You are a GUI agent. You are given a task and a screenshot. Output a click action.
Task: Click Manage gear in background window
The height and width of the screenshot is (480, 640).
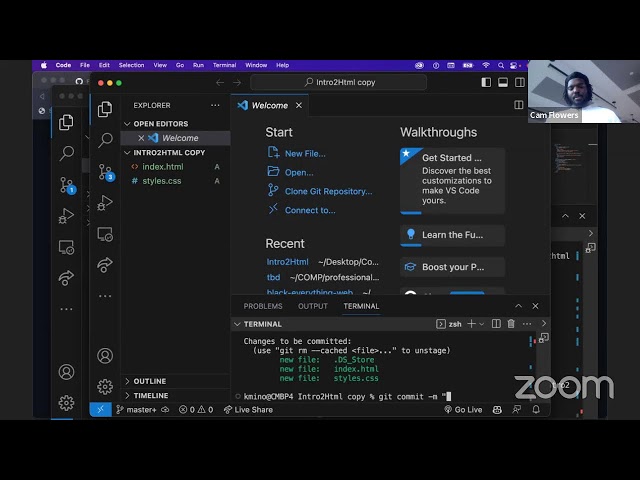point(67,403)
